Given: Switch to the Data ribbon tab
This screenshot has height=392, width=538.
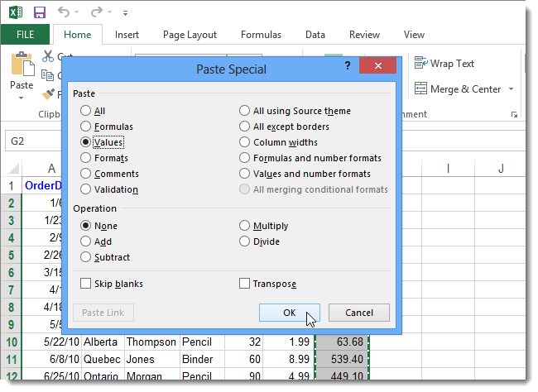Looking at the screenshot, I should 315,35.
